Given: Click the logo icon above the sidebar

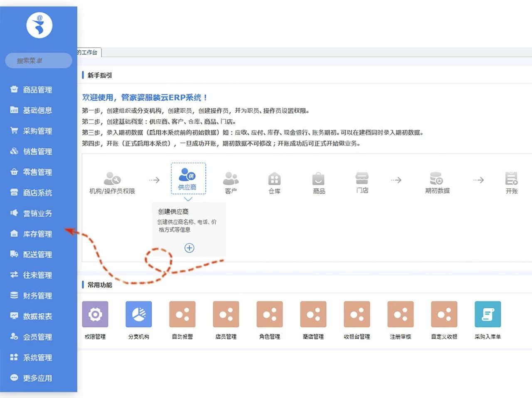Looking at the screenshot, I should pyautogui.click(x=39, y=25).
